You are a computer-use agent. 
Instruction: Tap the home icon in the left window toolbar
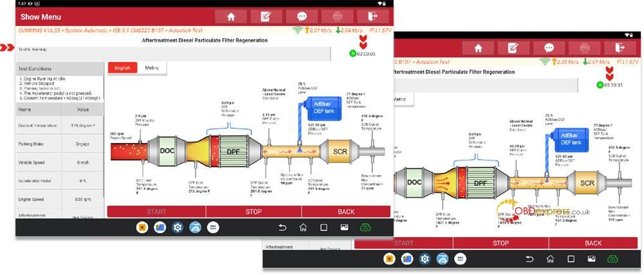[231, 16]
